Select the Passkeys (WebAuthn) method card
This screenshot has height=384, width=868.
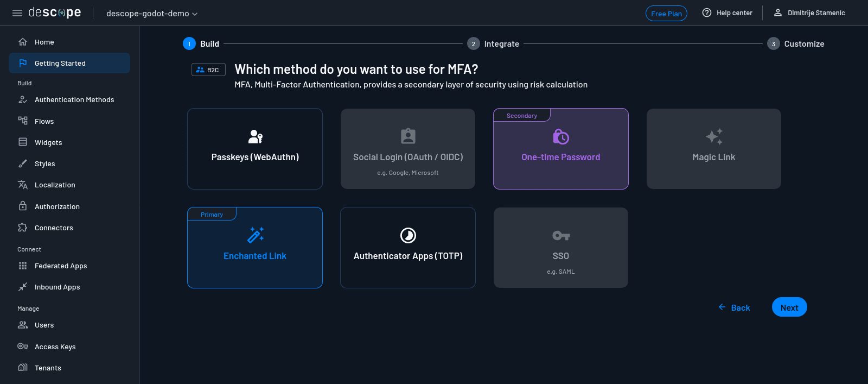(x=255, y=149)
